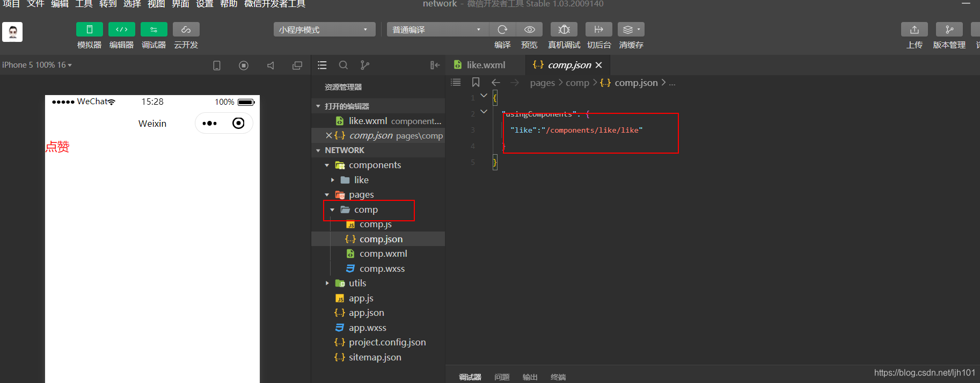Navigate back with the left arrow

pos(496,82)
